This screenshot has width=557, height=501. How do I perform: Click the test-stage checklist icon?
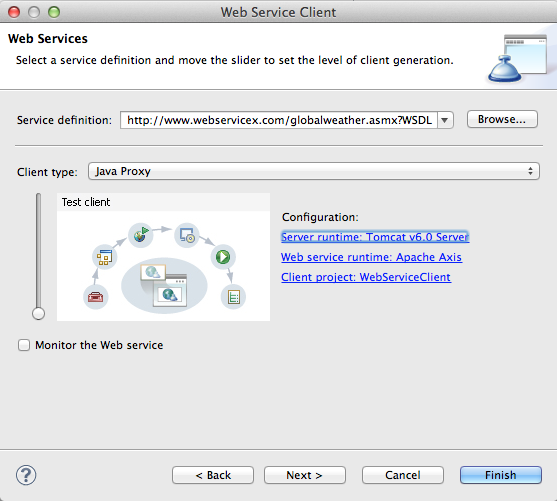click(233, 297)
